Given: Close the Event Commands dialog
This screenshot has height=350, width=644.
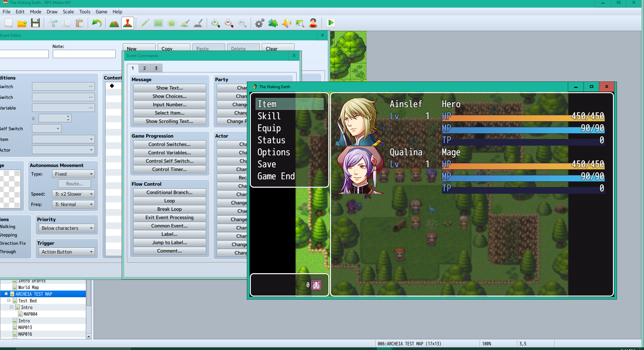Looking at the screenshot, I should pyautogui.click(x=294, y=55).
